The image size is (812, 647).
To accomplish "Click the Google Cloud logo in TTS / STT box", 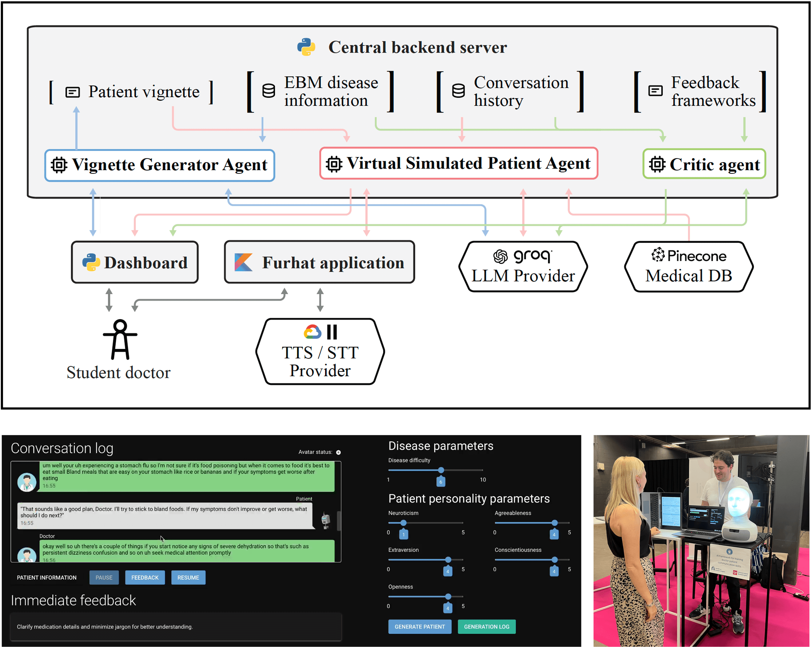I will coord(312,332).
